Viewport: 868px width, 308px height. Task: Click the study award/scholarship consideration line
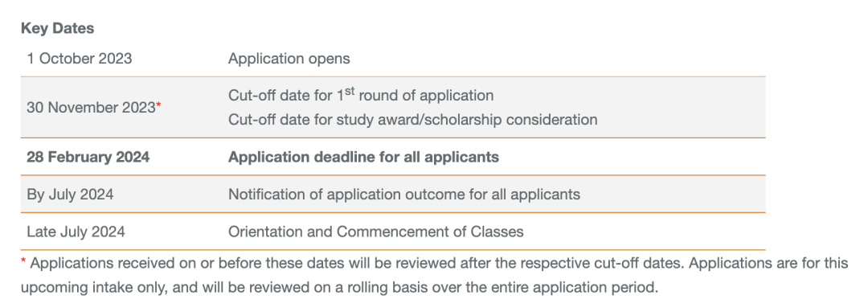pyautogui.click(x=412, y=120)
